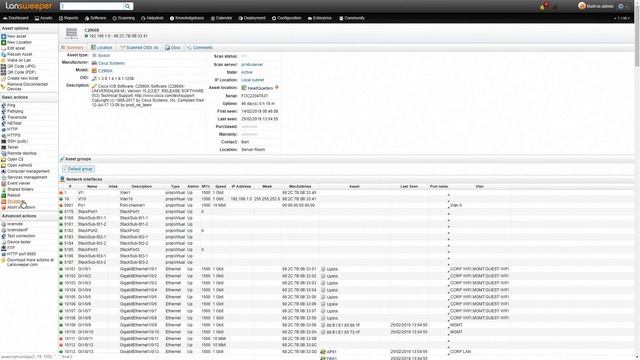Click the notification bell icon

click(542, 7)
